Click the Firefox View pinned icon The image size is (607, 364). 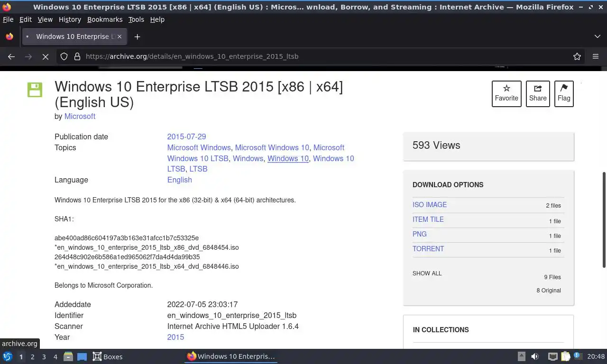tap(9, 36)
